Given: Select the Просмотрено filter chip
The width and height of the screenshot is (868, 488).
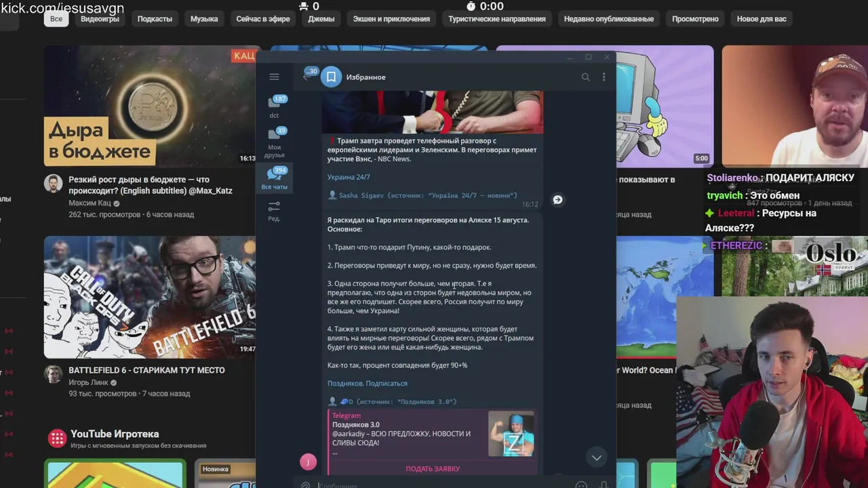Looking at the screenshot, I should click(695, 19).
